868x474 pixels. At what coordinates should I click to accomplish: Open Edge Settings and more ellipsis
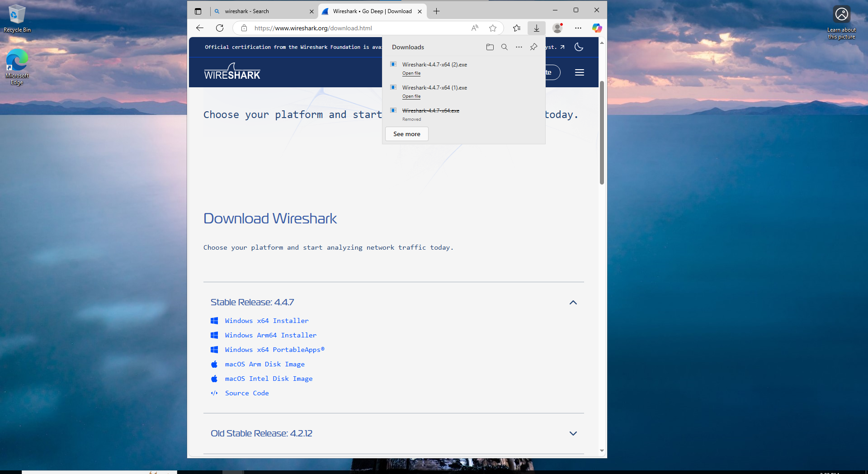pos(578,28)
